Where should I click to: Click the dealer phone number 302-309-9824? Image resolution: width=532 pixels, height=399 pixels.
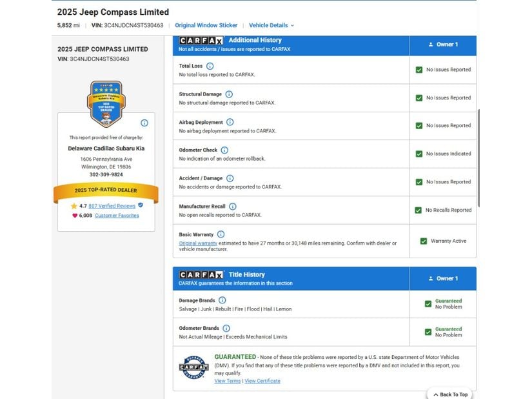(x=106, y=174)
